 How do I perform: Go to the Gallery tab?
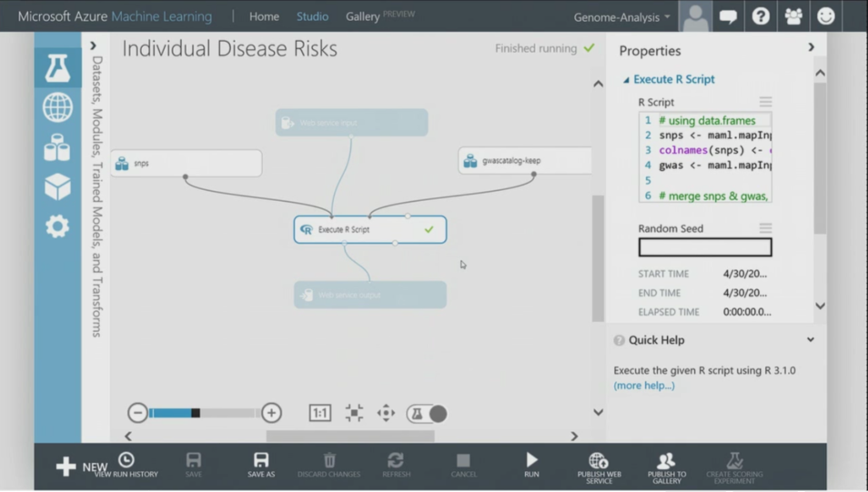tap(363, 16)
